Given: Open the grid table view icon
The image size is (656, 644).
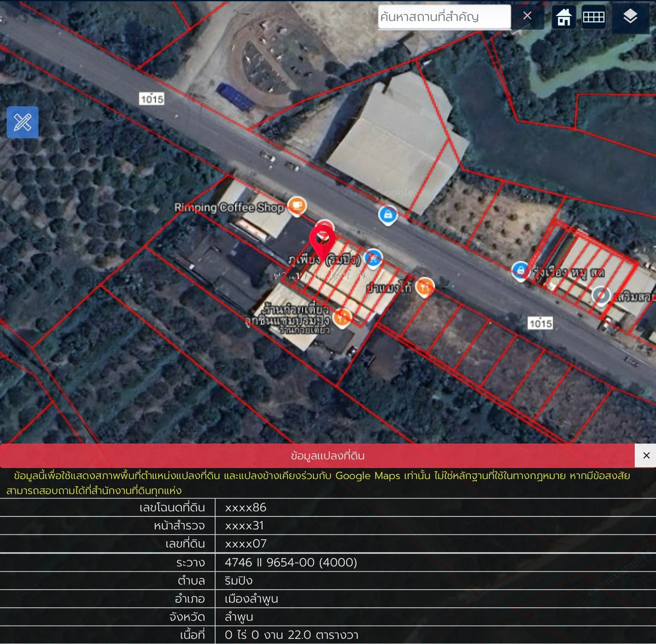Looking at the screenshot, I should [x=593, y=17].
